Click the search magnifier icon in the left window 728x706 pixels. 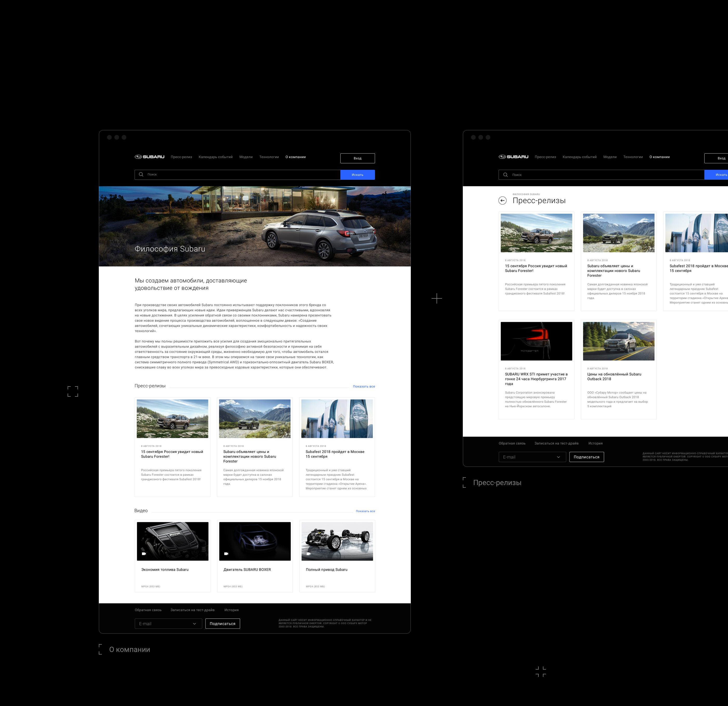tap(141, 174)
